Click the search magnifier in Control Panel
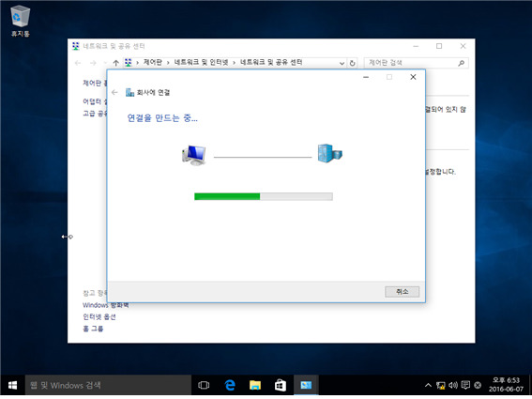The image size is (532, 399). pyautogui.click(x=461, y=63)
